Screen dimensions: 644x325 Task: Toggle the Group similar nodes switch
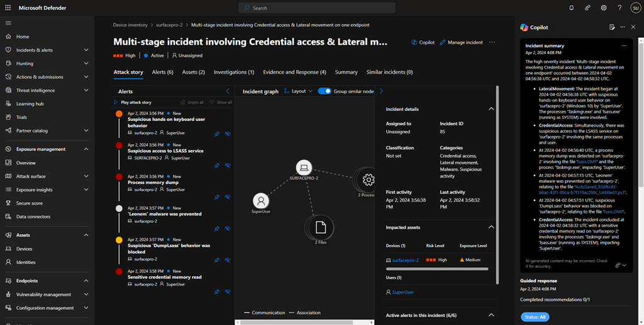[325, 91]
